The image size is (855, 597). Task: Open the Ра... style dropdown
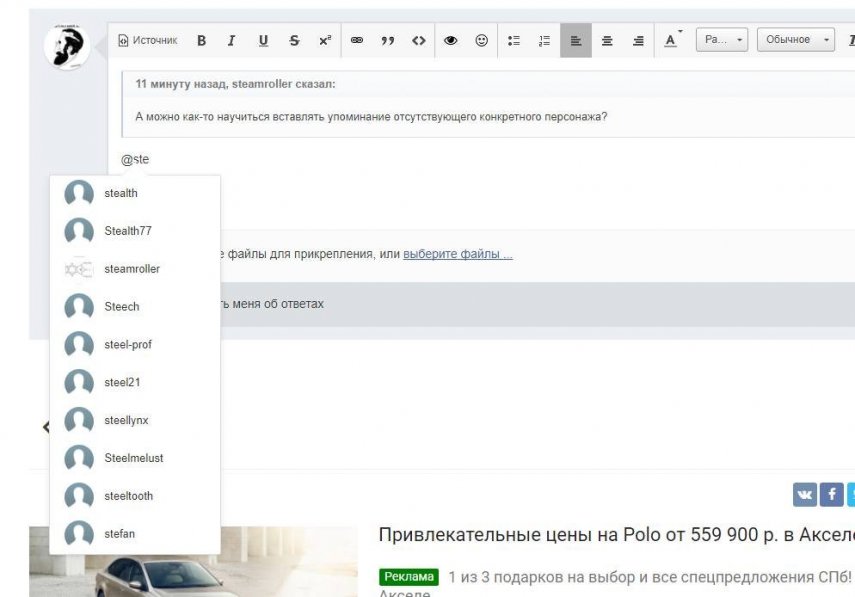click(x=722, y=38)
